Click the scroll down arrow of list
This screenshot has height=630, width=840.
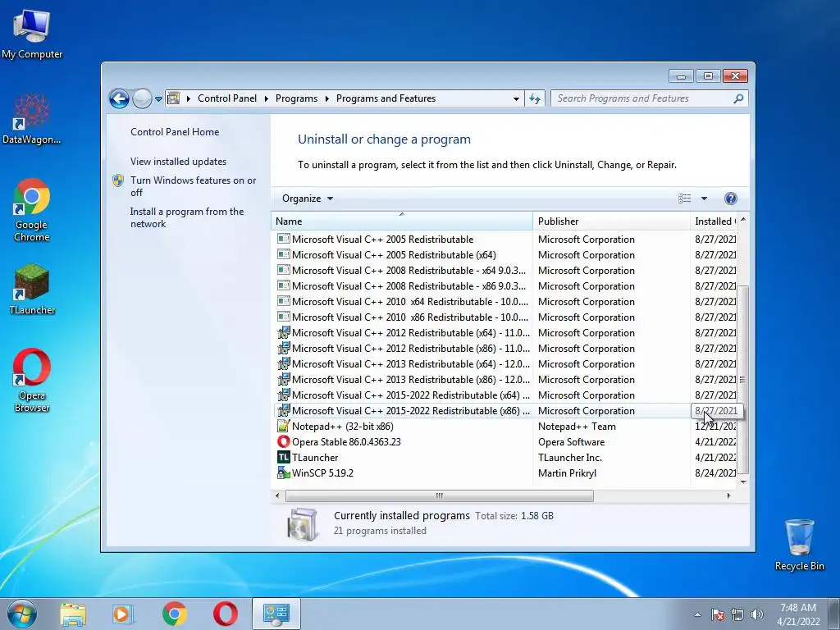pyautogui.click(x=742, y=482)
